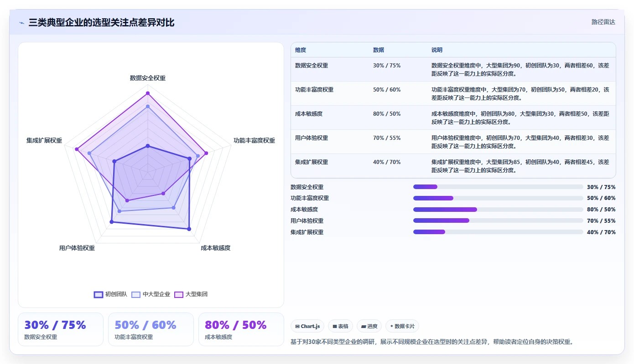Click the 用户体验权重 progress bar
The height and width of the screenshot is (364, 634).
pos(498,220)
